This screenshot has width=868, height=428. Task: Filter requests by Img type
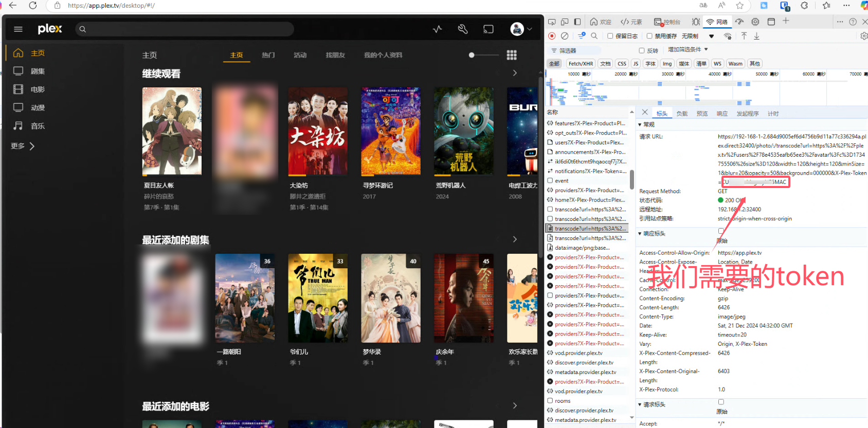click(x=667, y=64)
